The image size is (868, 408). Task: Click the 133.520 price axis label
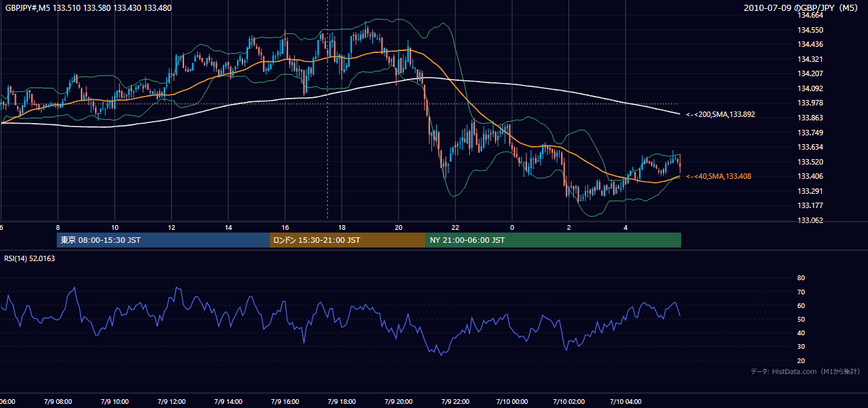click(x=810, y=162)
